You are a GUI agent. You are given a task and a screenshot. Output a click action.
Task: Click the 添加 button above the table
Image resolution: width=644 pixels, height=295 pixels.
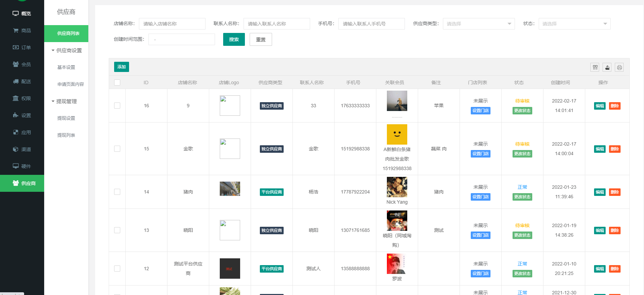click(121, 67)
